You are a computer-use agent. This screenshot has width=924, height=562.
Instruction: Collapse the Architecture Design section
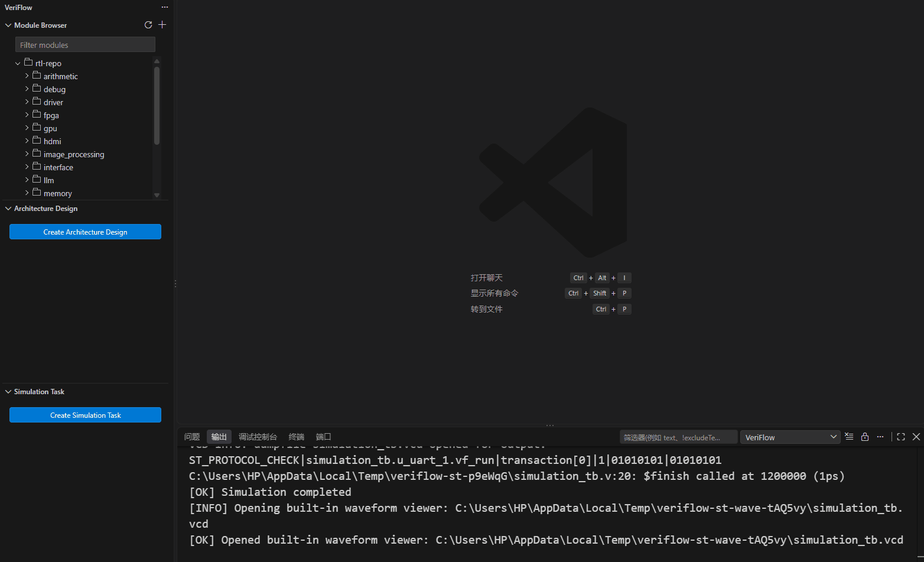[8, 209]
